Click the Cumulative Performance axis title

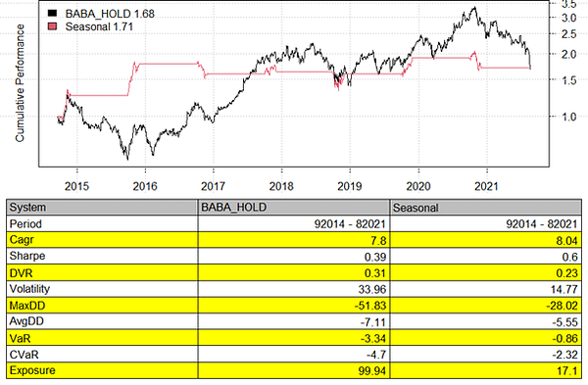click(20, 83)
